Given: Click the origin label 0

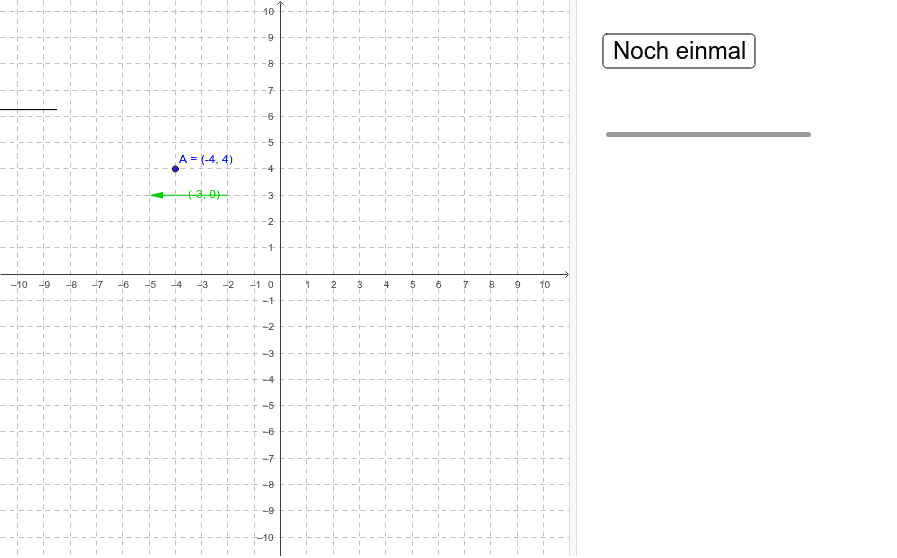Looking at the screenshot, I should pos(271,284).
